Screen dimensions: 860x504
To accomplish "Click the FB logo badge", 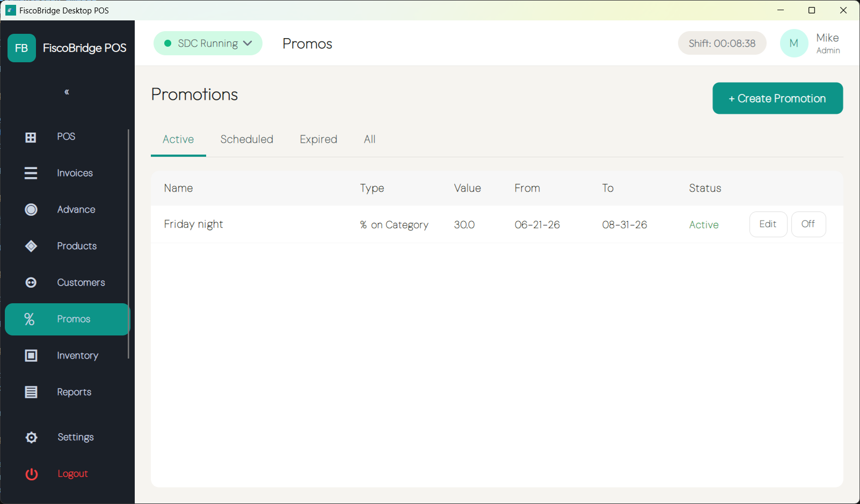I will (21, 48).
